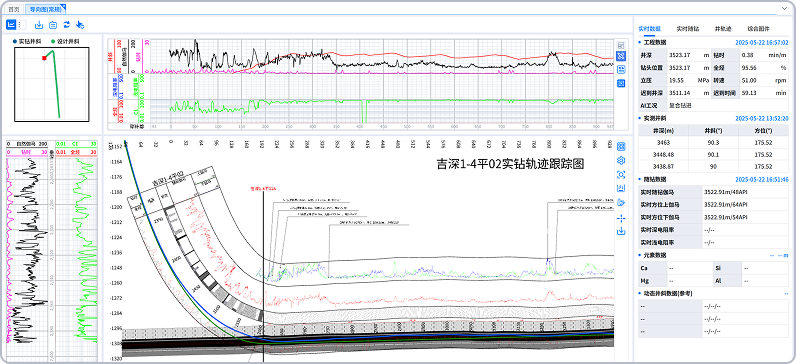The image size is (796, 364).
Task: Click the 随钻数据 timestamp 2025-05-22 16:51:46
Action: click(761, 179)
